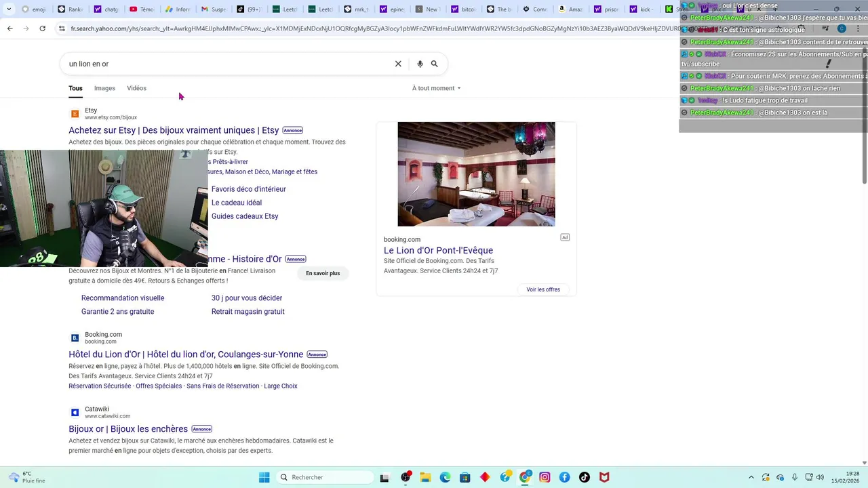Open Microsoft Edge from the taskbar

coord(445,477)
